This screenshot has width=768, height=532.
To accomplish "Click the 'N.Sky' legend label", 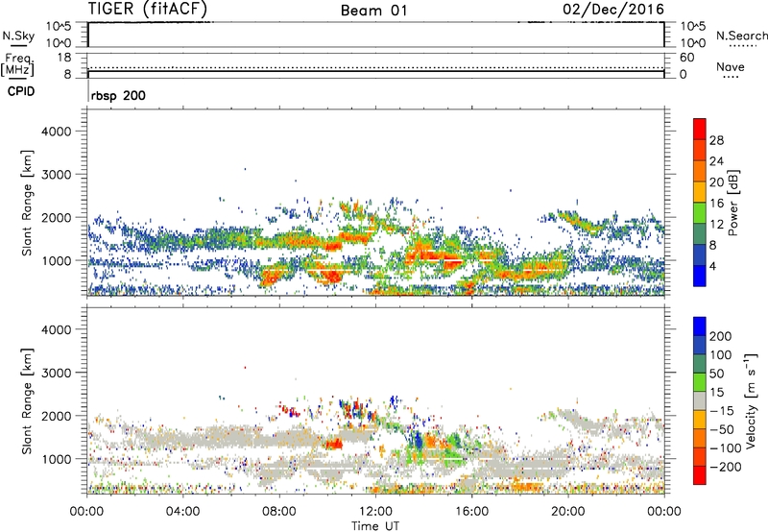I will tap(18, 36).
